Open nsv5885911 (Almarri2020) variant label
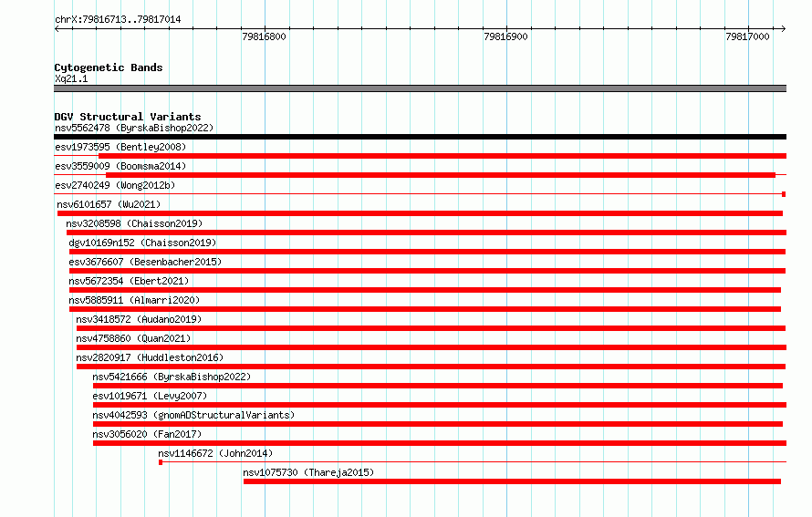Viewport: 812px width, 517px height. click(x=134, y=300)
